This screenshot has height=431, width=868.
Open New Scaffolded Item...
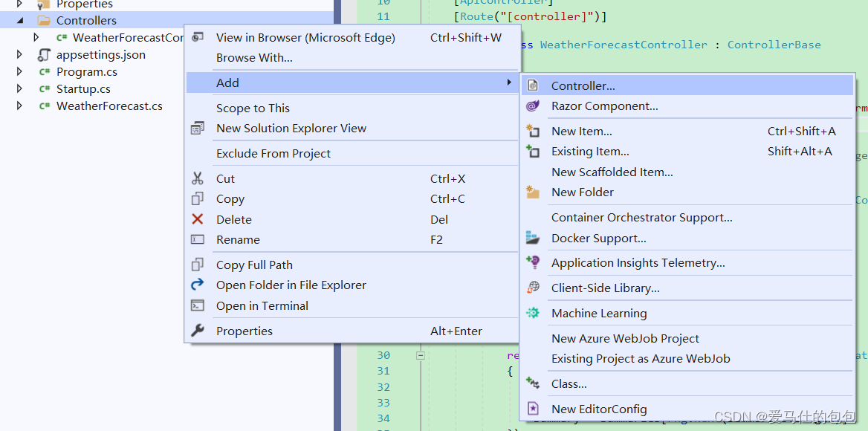(x=612, y=172)
